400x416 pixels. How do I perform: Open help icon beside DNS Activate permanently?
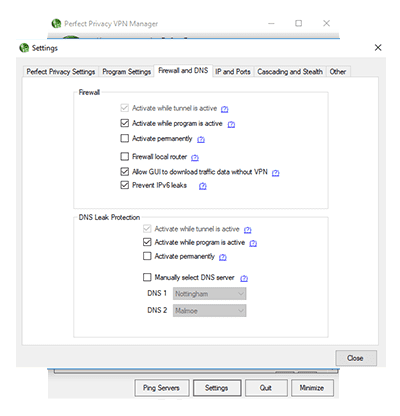[x=223, y=257]
